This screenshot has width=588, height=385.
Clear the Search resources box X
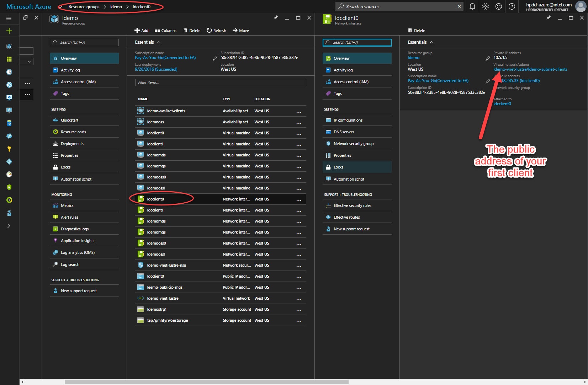coord(459,6)
